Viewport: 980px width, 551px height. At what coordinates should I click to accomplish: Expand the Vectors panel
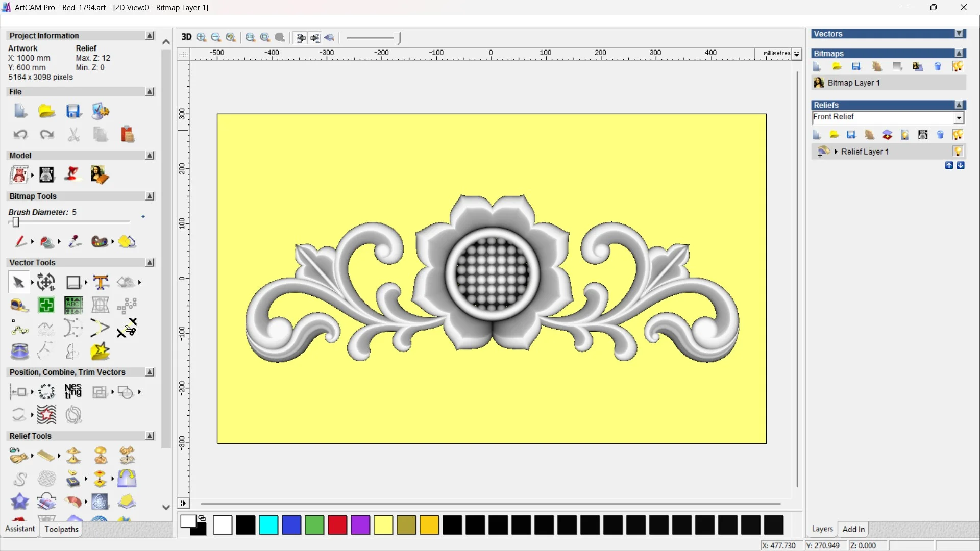click(x=959, y=34)
